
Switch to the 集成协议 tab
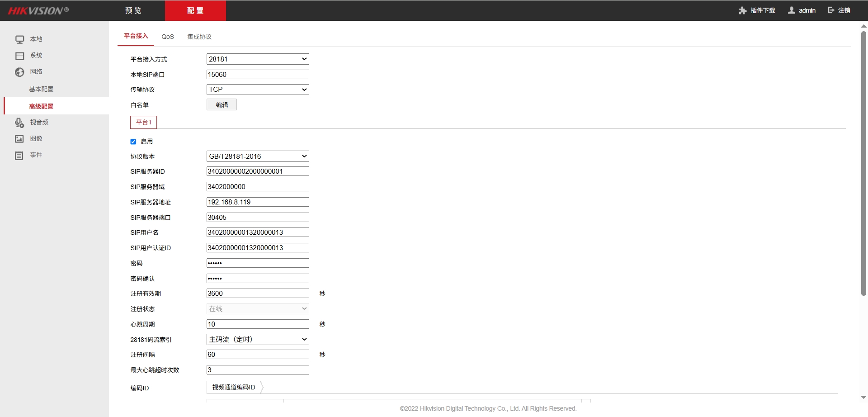coord(199,37)
